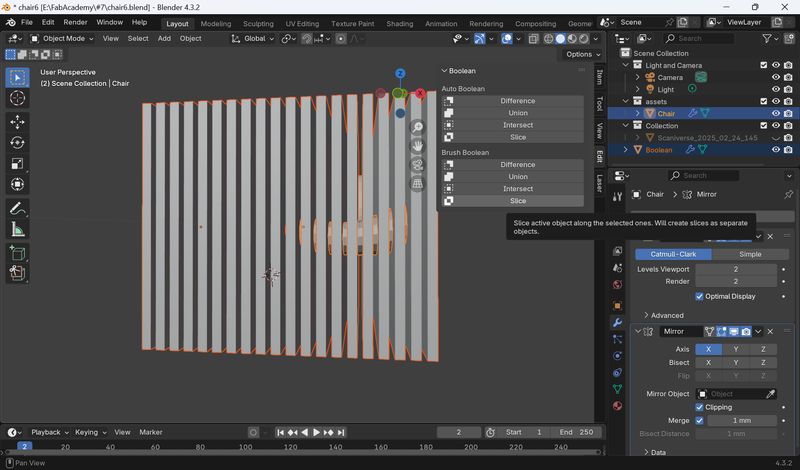Viewport: 800px width, 470px height.
Task: Choose the Annotate tool
Action: [17, 208]
